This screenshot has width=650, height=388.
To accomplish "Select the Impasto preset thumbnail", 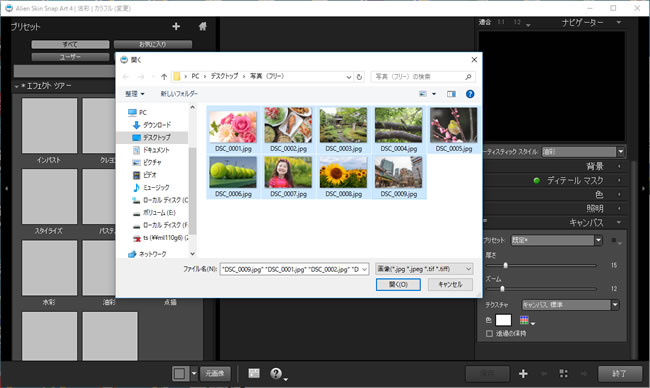I will pos(49,126).
